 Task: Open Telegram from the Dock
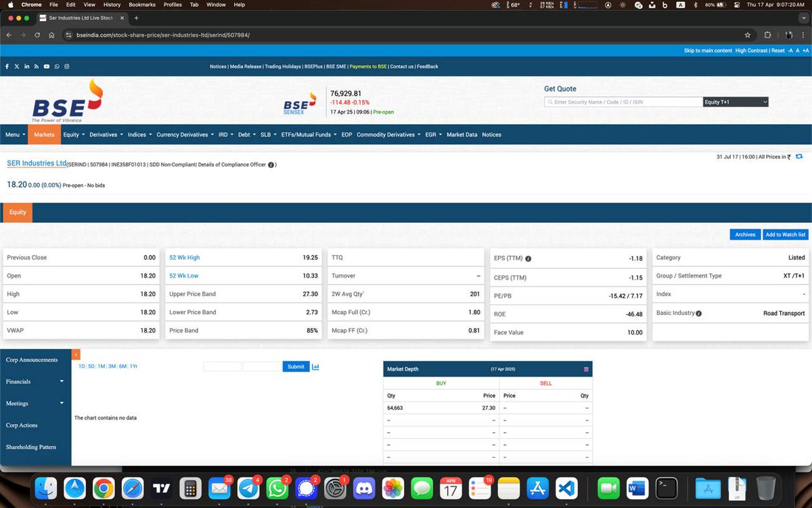pyautogui.click(x=248, y=488)
